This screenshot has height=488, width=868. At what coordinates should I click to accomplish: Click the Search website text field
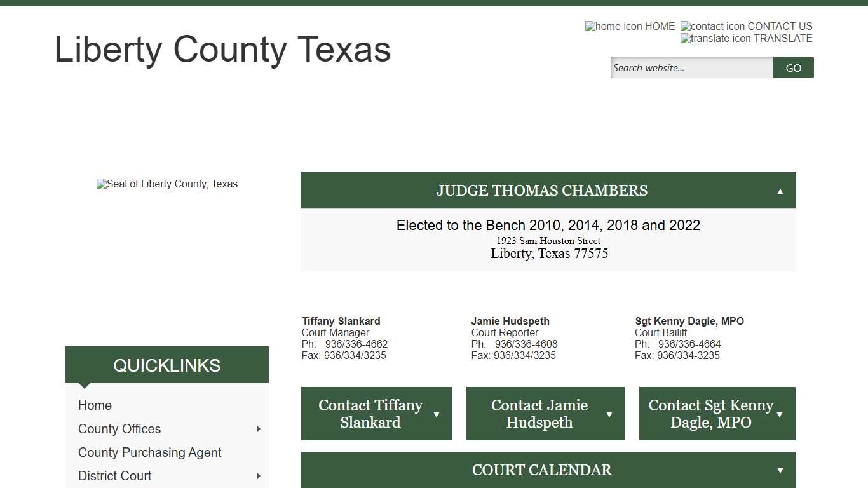coord(691,67)
